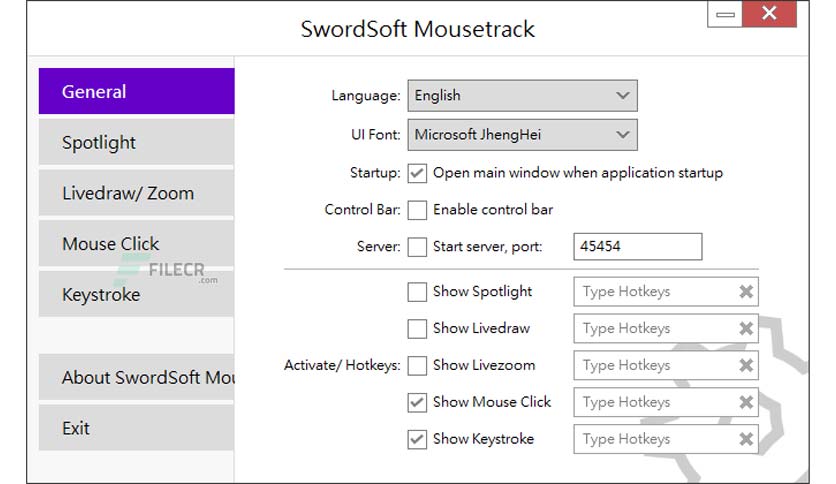Click the 'Language:' label text
The height and width of the screenshot is (484, 836).
366,96
